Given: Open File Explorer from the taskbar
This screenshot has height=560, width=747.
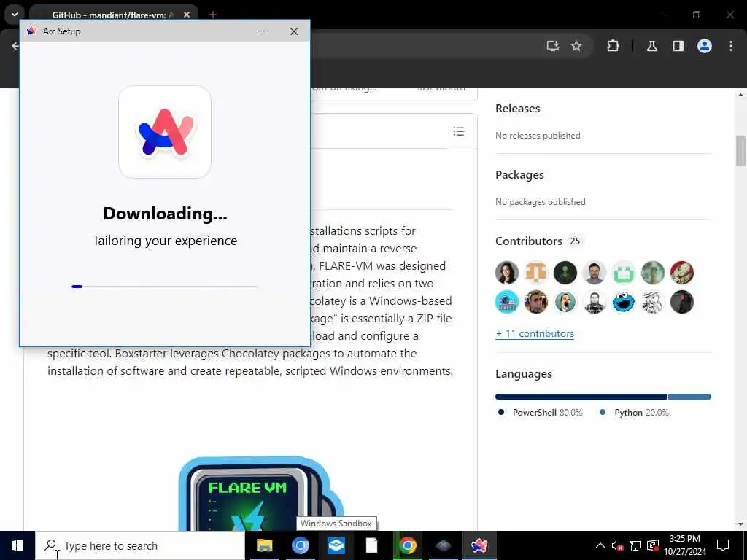Looking at the screenshot, I should (x=264, y=545).
